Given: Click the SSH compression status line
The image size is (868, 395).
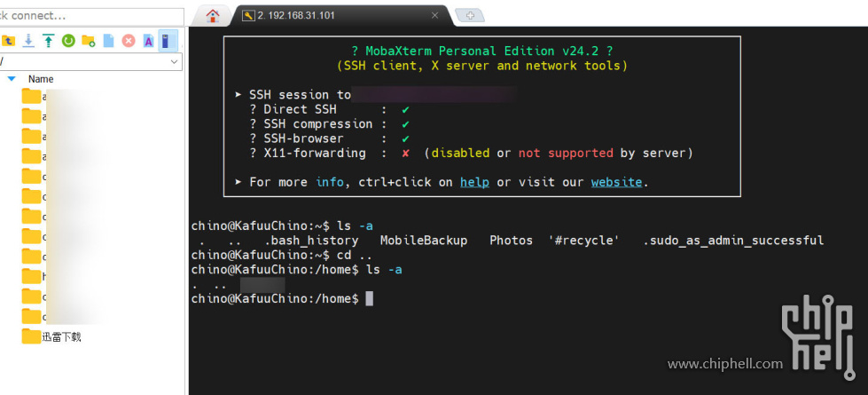Looking at the screenshot, I should (329, 124).
